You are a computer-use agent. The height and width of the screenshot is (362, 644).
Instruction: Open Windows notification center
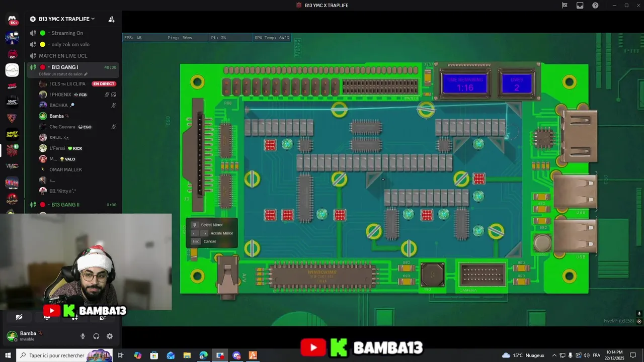coord(633,355)
